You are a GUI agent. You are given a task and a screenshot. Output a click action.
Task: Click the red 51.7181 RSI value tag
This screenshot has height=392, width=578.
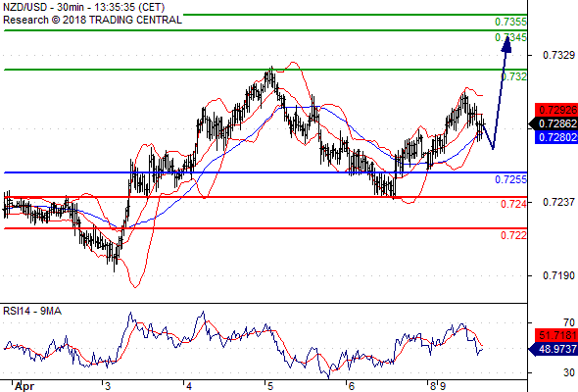556,335
